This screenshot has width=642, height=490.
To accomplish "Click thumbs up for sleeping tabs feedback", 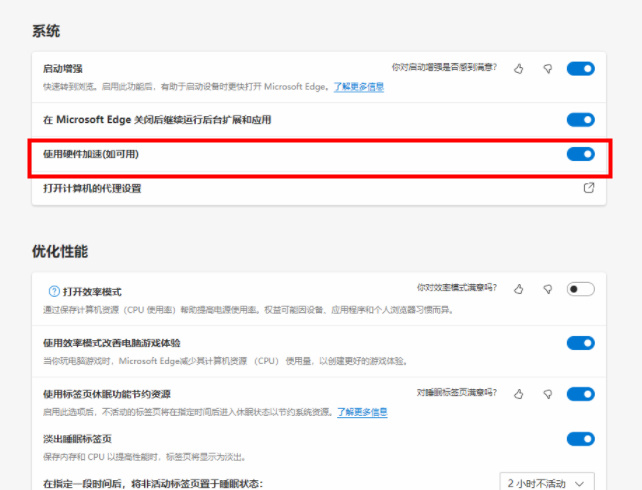I will [x=518, y=394].
